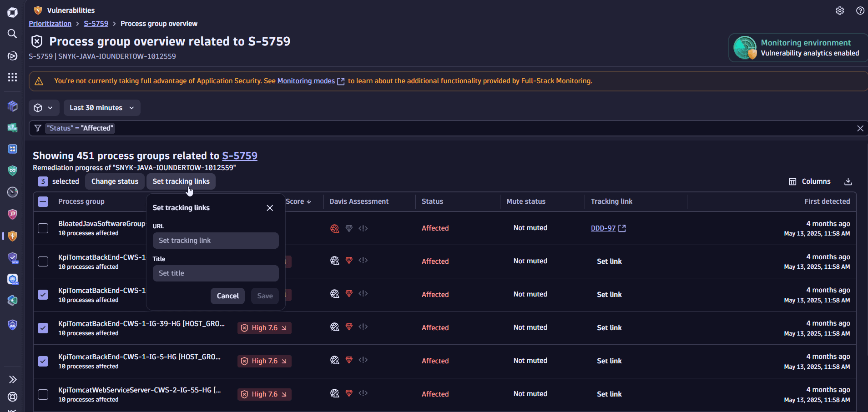Click the "Status" = "Affected" filter chip
Image resolution: width=868 pixels, height=412 pixels.
click(80, 128)
